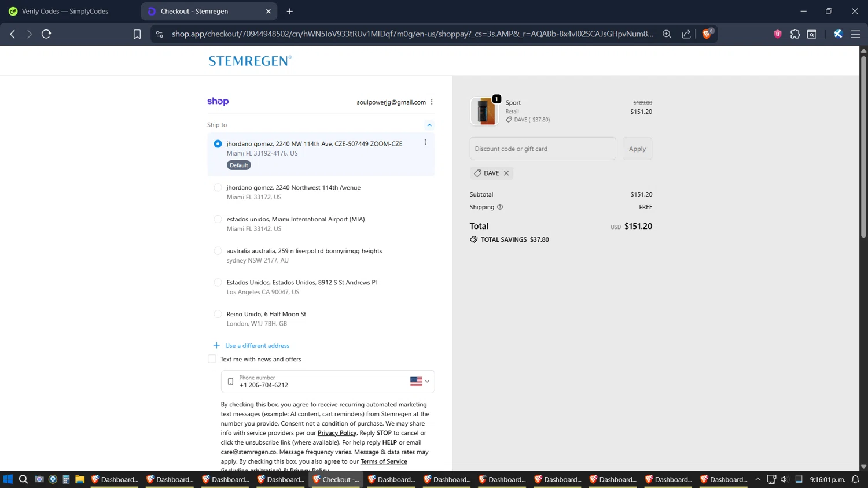Open the notifications bell in tray
The image size is (868, 488).
pos(855,479)
